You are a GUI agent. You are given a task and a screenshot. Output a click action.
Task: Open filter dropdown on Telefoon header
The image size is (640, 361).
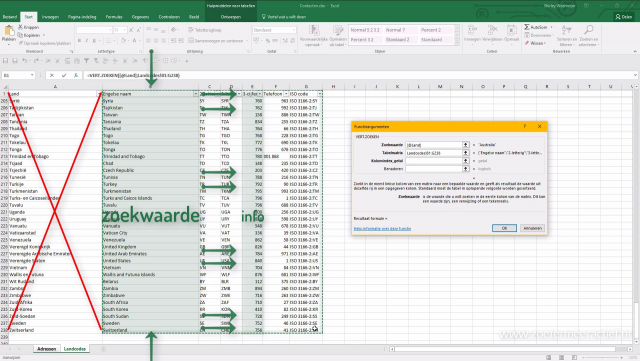[x=286, y=94]
